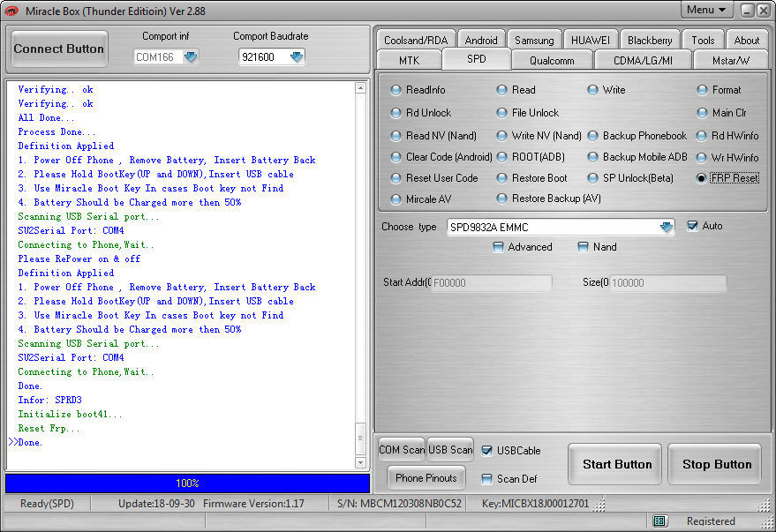Screen dimensions: 776x532
Task: Expand the Choose type SPD9832A EMMC dropdown
Action: pyautogui.click(x=667, y=227)
